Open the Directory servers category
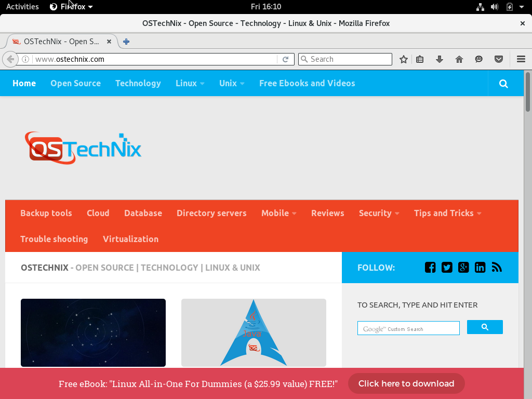The height and width of the screenshot is (399, 532). [212, 213]
